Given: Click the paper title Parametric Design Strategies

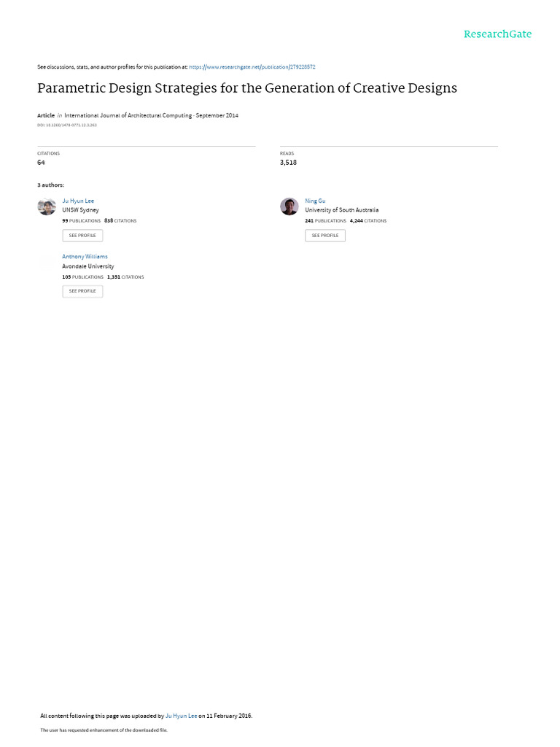Looking at the screenshot, I should pyautogui.click(x=247, y=88).
